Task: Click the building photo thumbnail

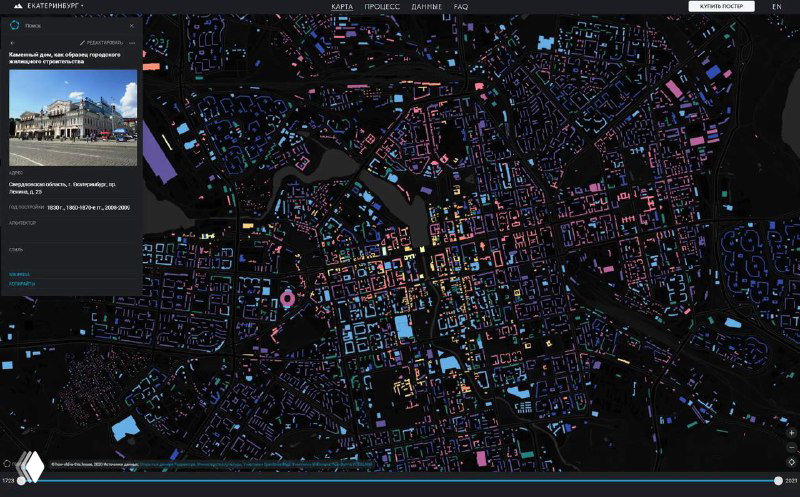Action: 73,117
